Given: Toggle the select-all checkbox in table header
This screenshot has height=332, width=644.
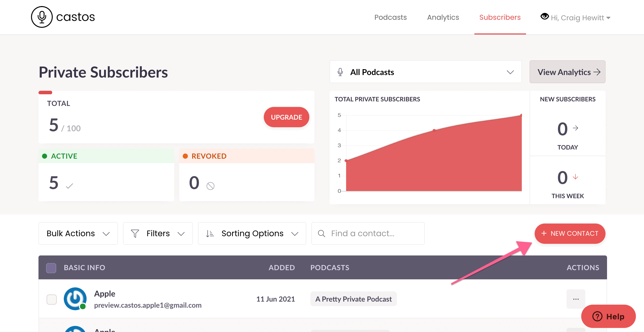Looking at the screenshot, I should (51, 268).
